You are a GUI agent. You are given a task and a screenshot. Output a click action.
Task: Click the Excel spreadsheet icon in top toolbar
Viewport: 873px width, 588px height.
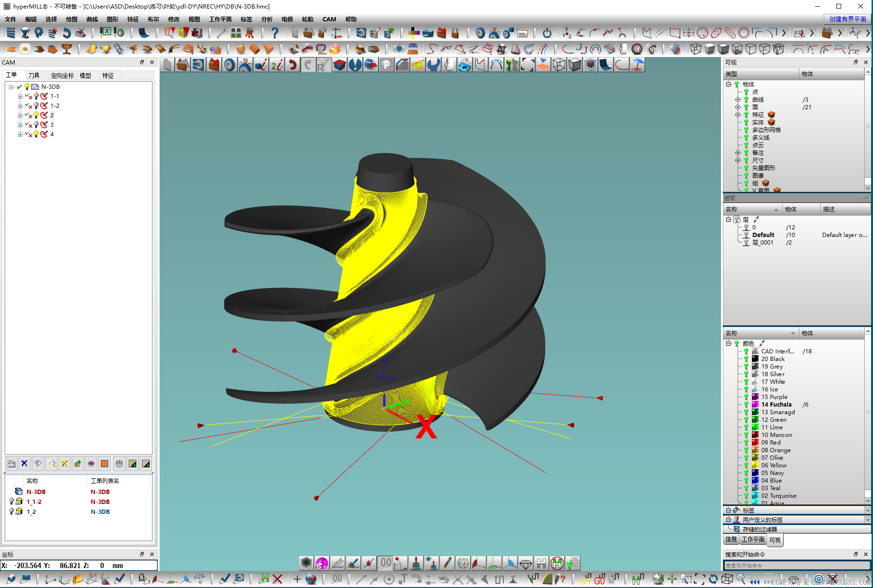pyautogui.click(x=106, y=32)
